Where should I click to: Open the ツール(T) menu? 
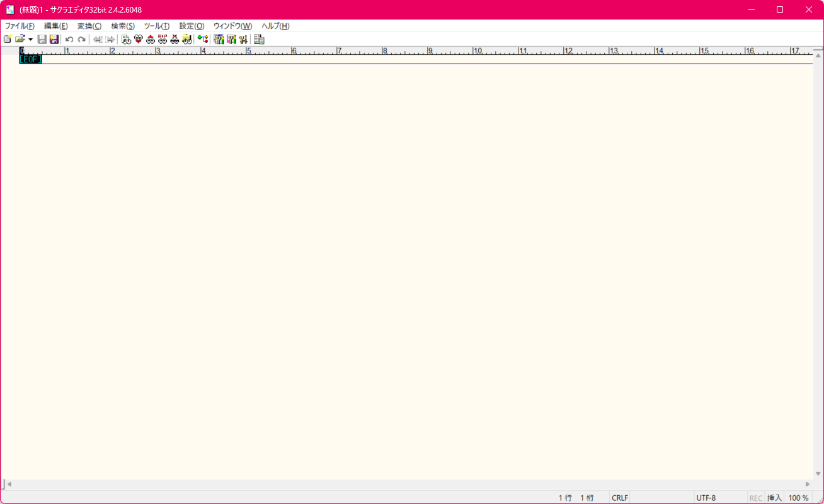[x=156, y=26]
